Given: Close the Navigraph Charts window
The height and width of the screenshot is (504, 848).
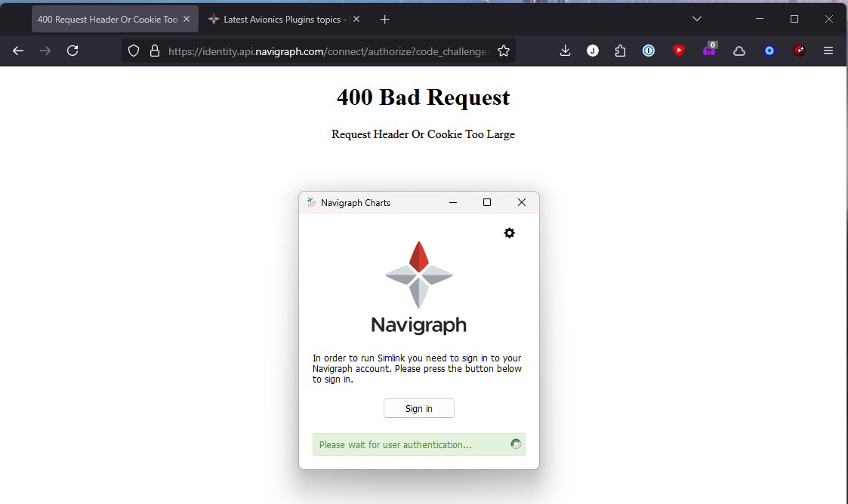Looking at the screenshot, I should pos(521,202).
